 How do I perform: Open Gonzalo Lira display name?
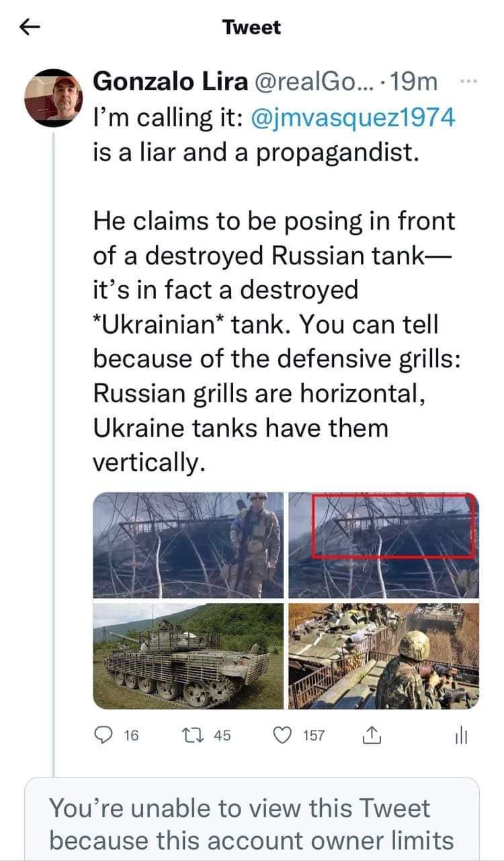[170, 82]
